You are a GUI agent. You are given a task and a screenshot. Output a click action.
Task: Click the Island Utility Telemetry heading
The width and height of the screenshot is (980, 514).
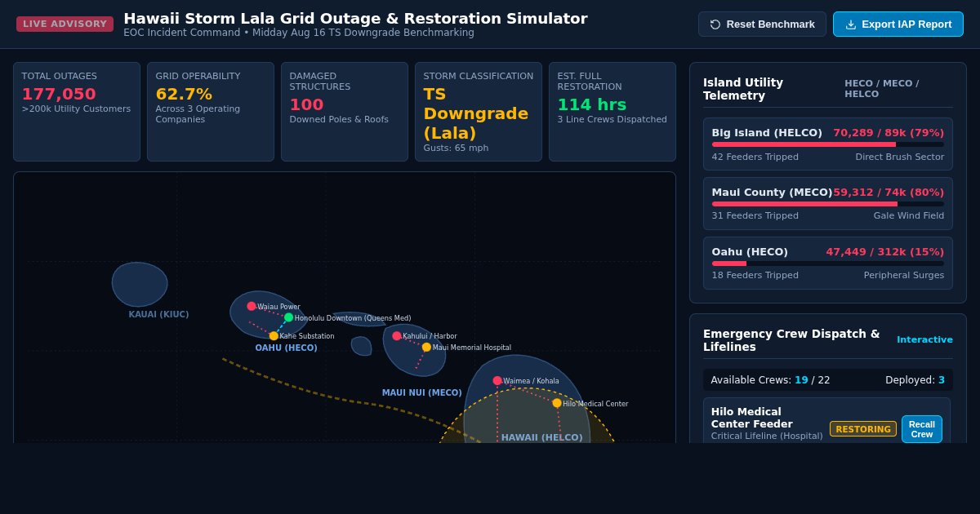coord(743,89)
